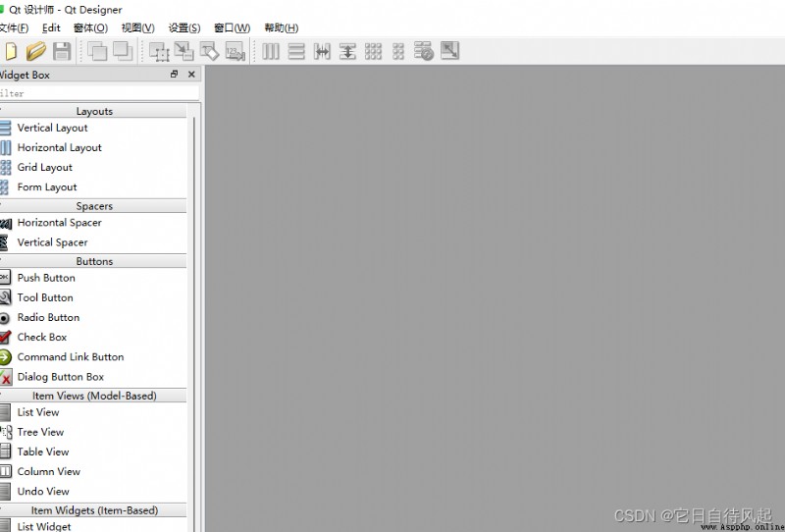Apply Lay Out Vertically from the toolbar

tap(296, 51)
